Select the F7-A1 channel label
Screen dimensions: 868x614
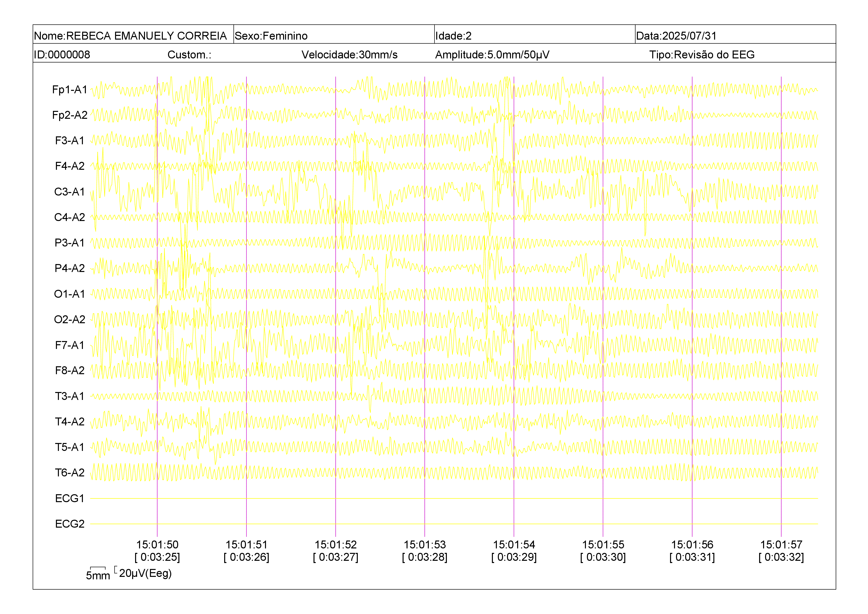70,345
